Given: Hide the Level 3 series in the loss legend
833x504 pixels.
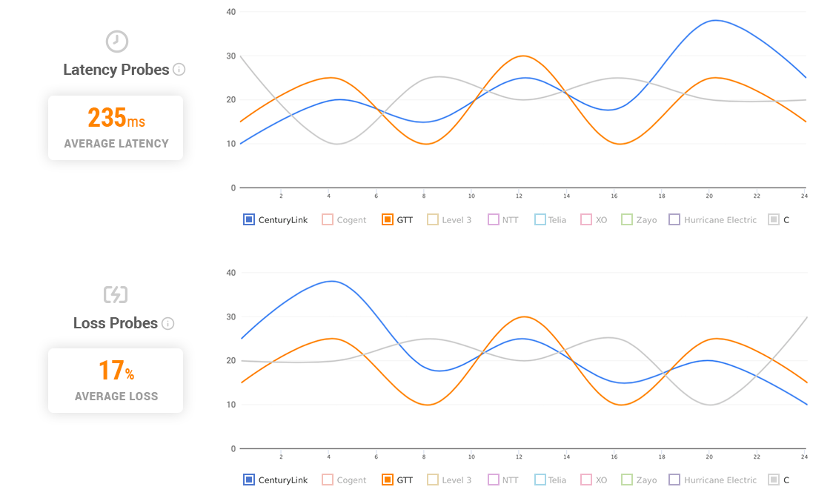Looking at the screenshot, I should (x=432, y=480).
